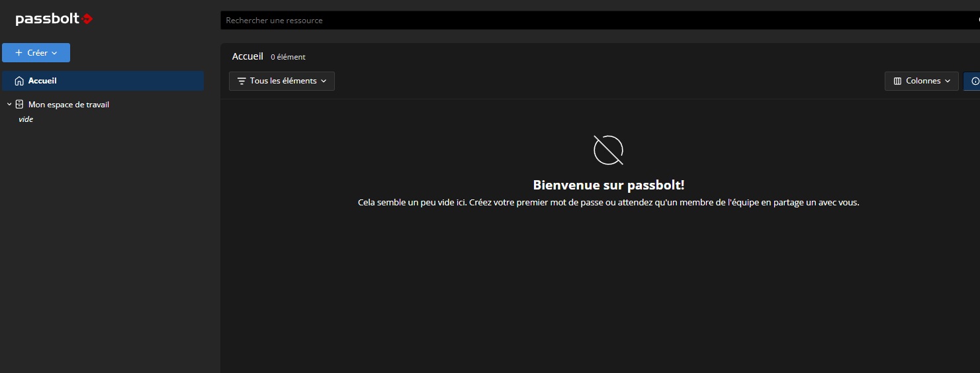Click the Bienvenue sur passbolt! heading
The height and width of the screenshot is (373, 980).
[x=608, y=185]
